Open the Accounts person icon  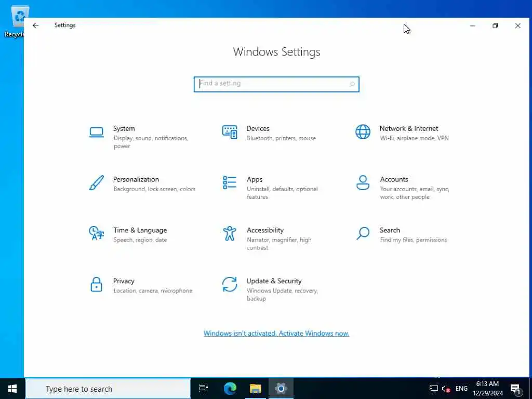tap(363, 182)
